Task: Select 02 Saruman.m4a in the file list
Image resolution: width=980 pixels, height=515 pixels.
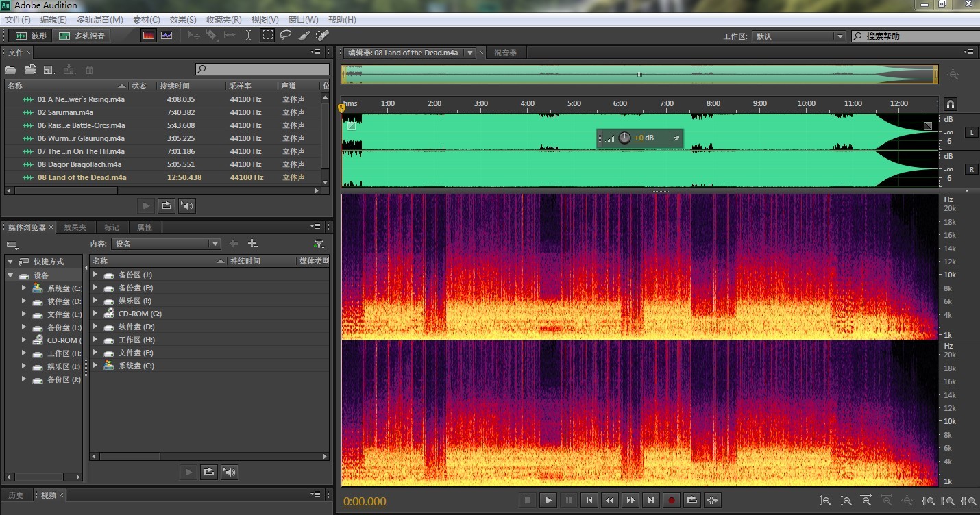Action: pyautogui.click(x=65, y=112)
